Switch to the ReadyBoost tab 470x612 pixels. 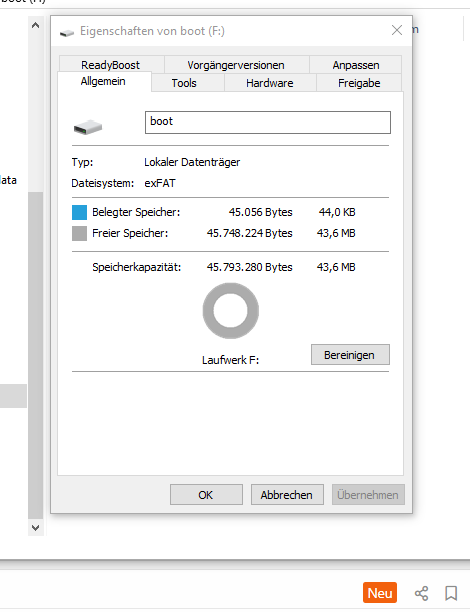click(x=111, y=64)
